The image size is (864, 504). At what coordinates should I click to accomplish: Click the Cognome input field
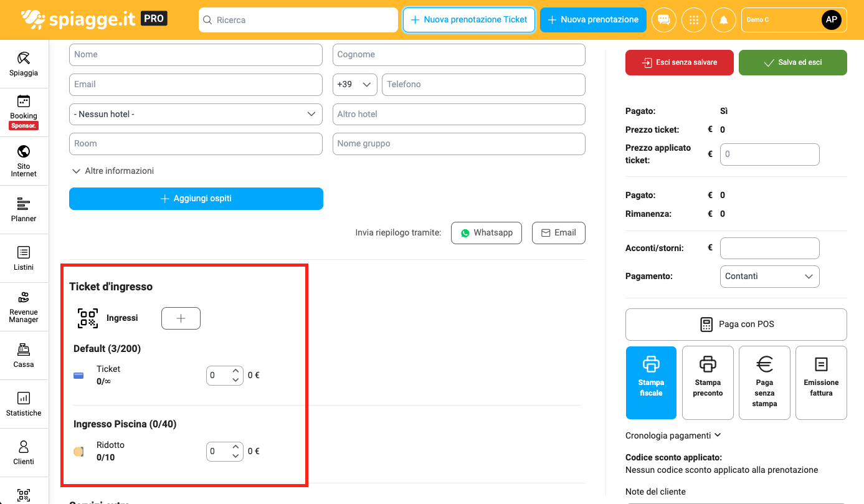[x=459, y=55]
